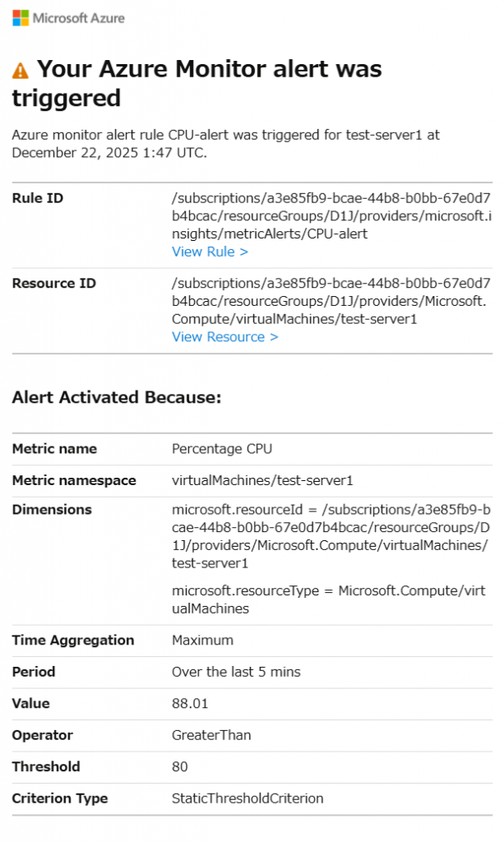Viewport: 504px width, 842px height.
Task: Select the Resource ID label
Action: 53,283
